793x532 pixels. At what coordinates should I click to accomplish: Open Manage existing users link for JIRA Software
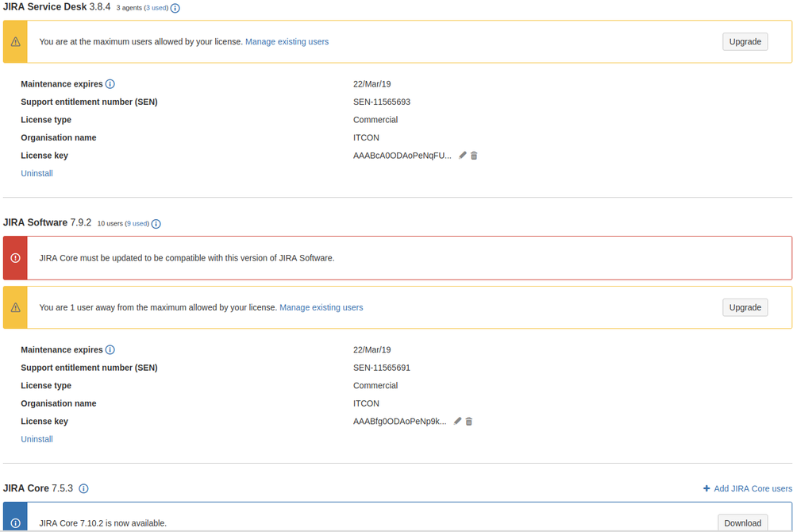321,307
